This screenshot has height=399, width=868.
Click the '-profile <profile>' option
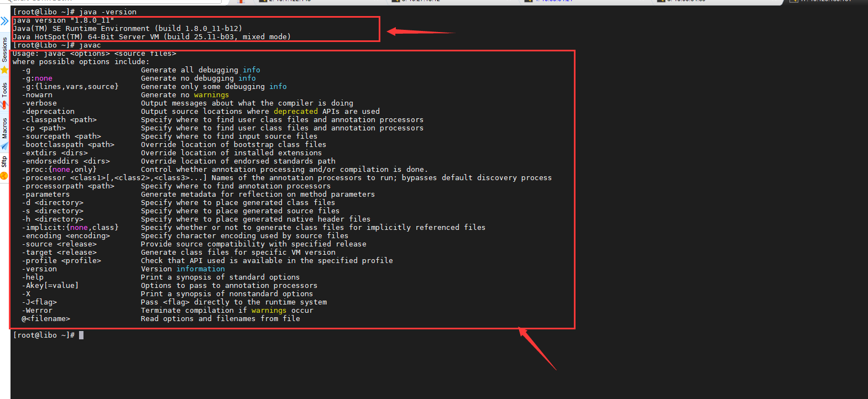click(61, 261)
